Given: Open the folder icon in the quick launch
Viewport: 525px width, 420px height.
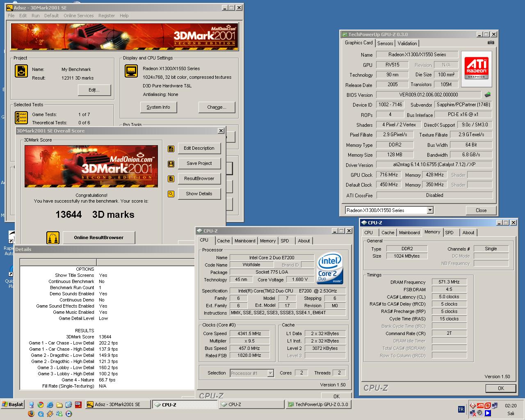Looking at the screenshot, I should (x=59, y=405).
